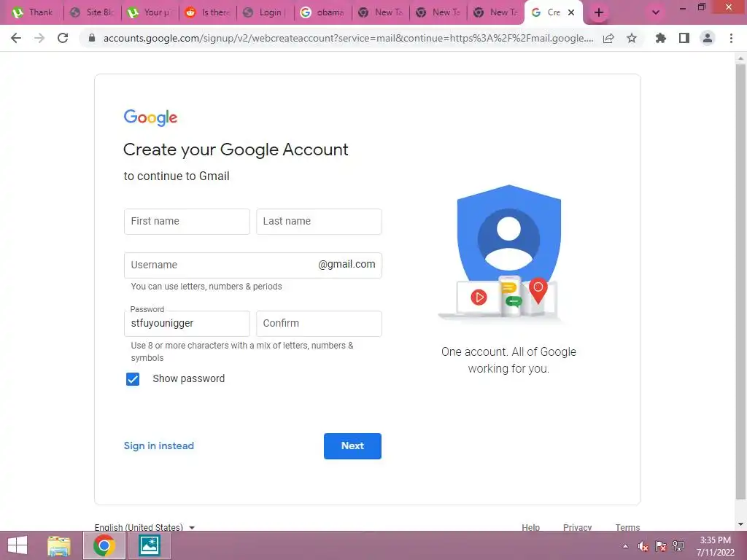This screenshot has width=747, height=560.
Task: Switch to the "obama" Google tab
Action: coord(323,12)
